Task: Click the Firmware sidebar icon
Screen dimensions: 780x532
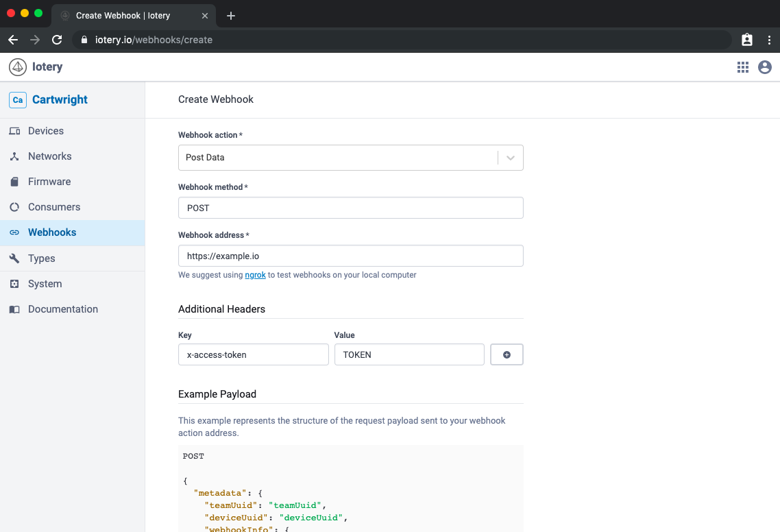Action: pos(14,182)
